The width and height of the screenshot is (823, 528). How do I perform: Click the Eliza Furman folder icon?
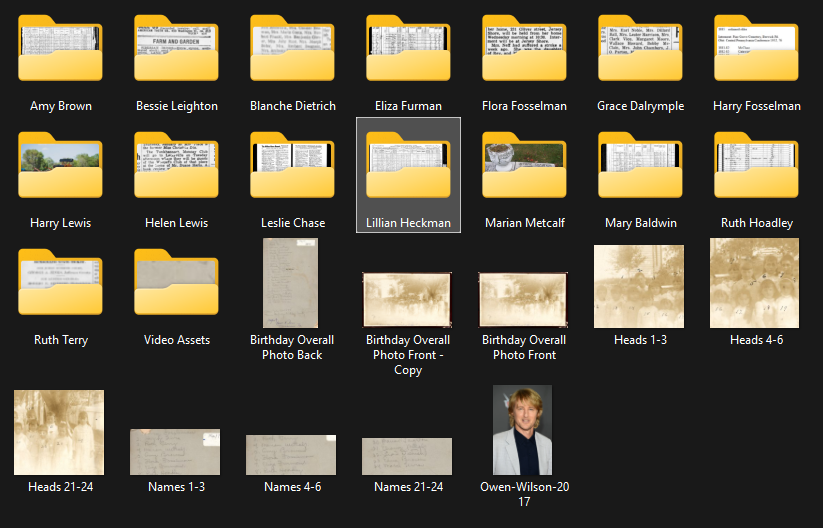pyautogui.click(x=408, y=48)
